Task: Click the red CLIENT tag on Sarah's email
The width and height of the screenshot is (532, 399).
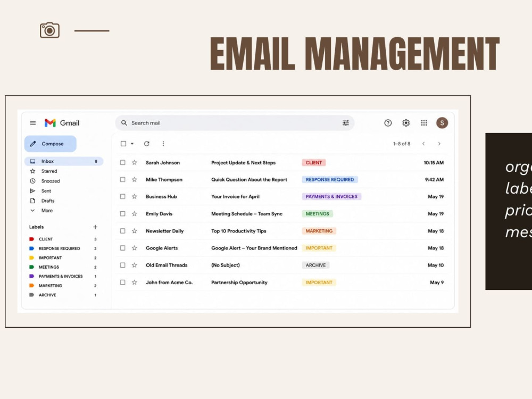Action: 314,162
